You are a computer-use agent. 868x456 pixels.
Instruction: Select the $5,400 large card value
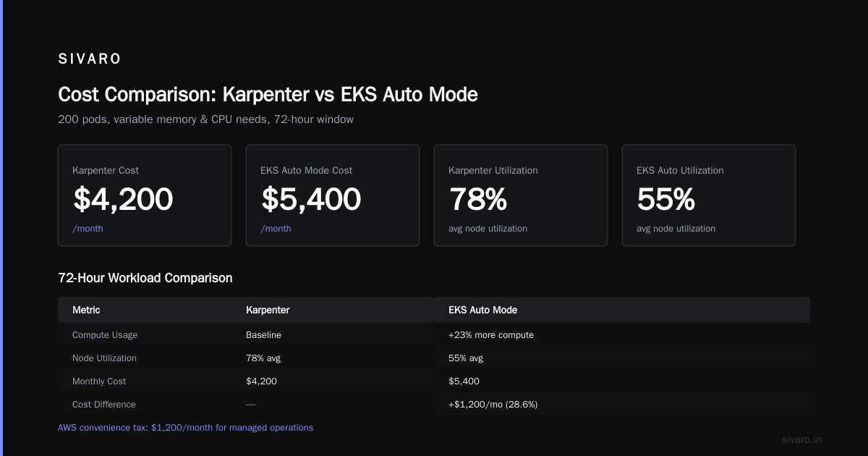[x=311, y=199]
